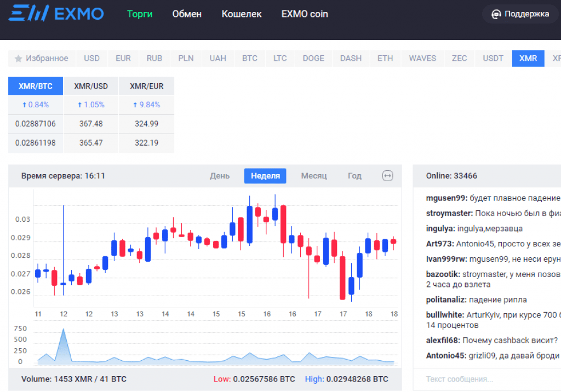
Task: Click chat username politanaliz
Action: tap(446, 299)
